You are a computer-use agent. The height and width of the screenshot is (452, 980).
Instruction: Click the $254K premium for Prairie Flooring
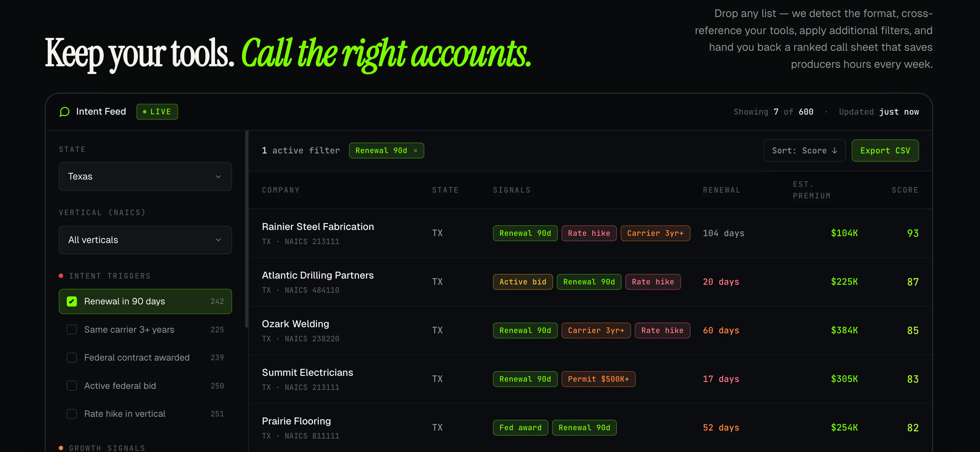(844, 428)
